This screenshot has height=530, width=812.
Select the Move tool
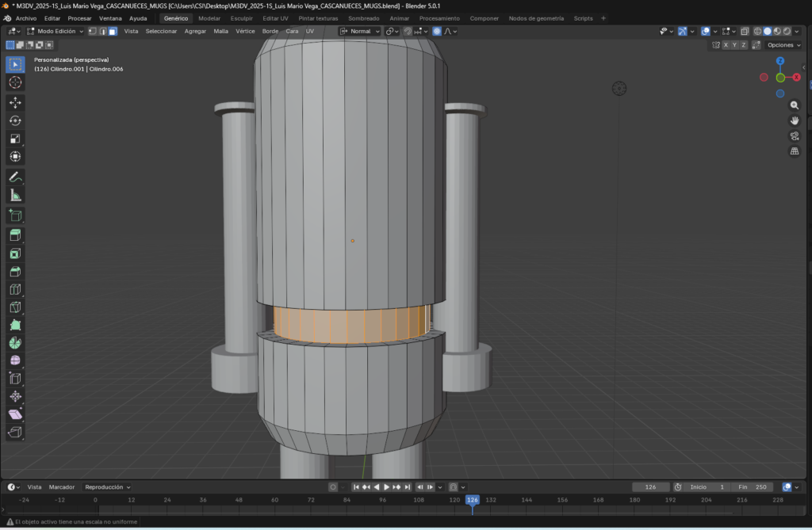pyautogui.click(x=15, y=102)
